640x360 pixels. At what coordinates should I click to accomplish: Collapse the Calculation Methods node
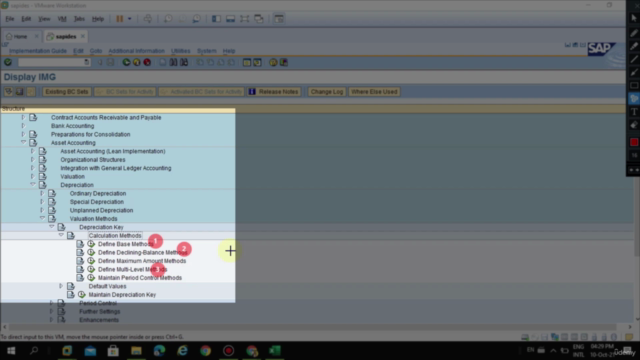[61, 235]
